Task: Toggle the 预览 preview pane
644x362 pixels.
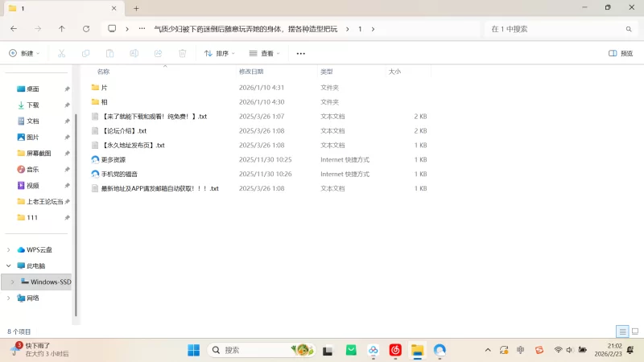Action: [621, 53]
